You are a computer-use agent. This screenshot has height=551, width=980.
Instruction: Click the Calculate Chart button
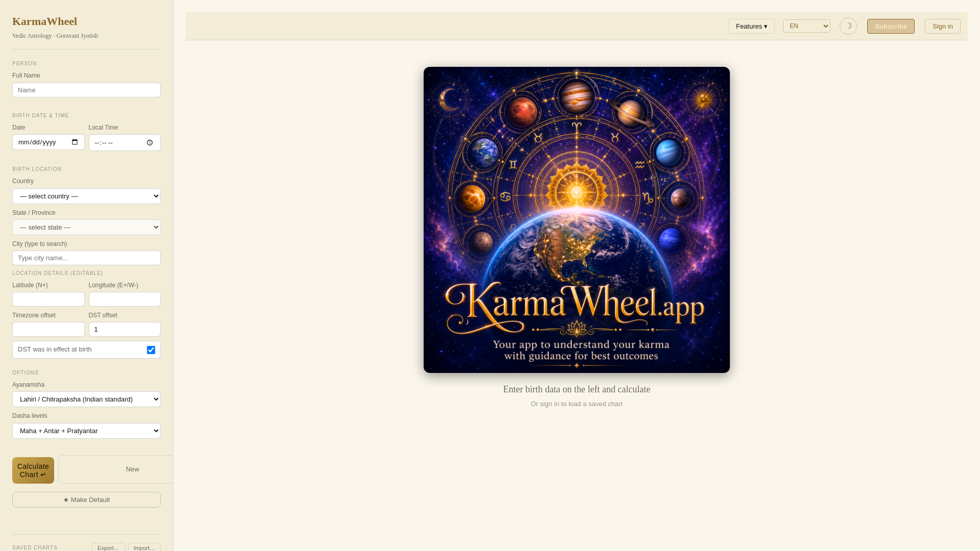pos(33,470)
